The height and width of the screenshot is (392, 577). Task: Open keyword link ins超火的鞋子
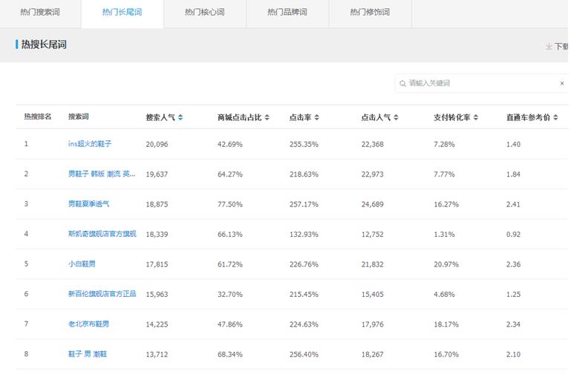pyautogui.click(x=90, y=144)
